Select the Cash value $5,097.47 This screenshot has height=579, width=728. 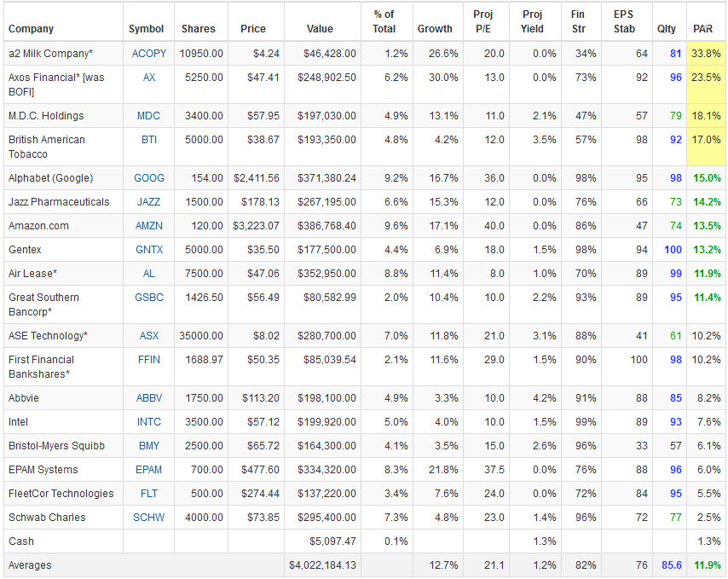point(332,541)
